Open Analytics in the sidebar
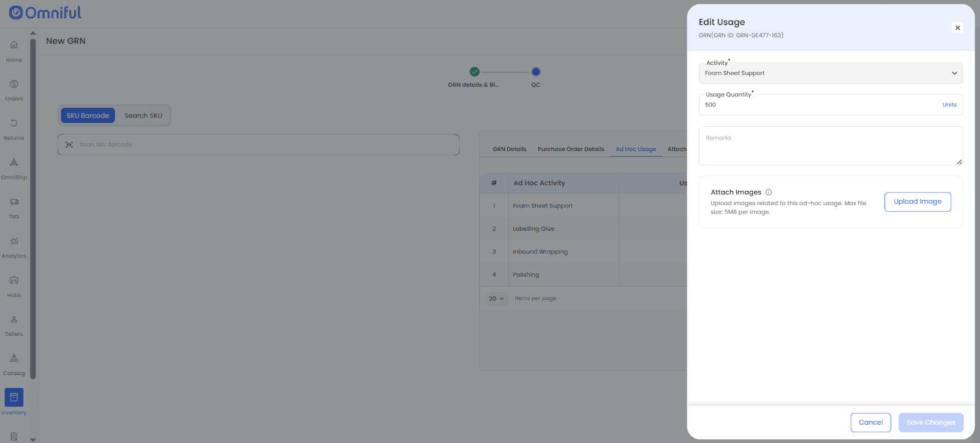 [14, 241]
